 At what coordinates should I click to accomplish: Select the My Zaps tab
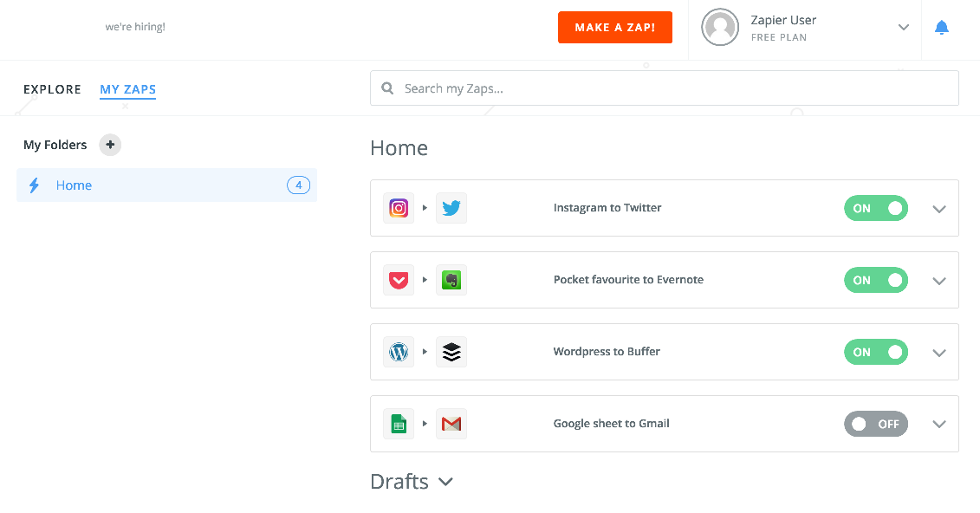click(128, 89)
